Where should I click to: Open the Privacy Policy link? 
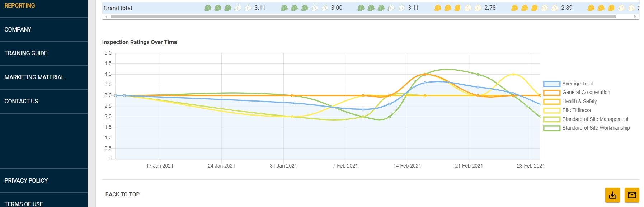pyautogui.click(x=26, y=180)
